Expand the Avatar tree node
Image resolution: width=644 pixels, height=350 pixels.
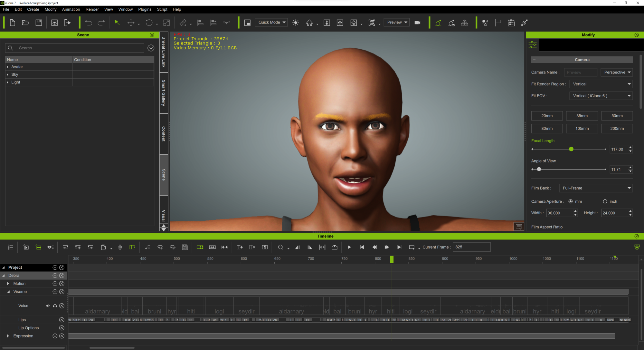coord(8,67)
